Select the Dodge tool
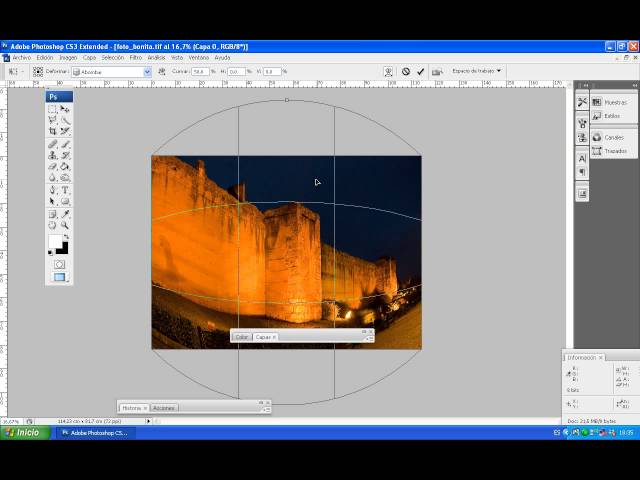 pos(65,178)
